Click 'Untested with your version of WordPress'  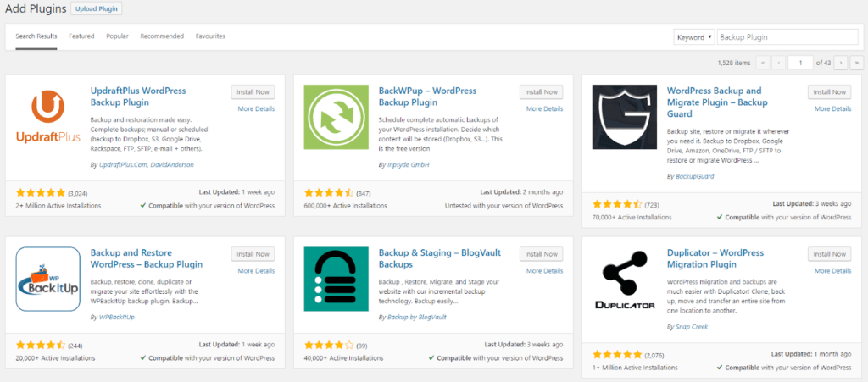coord(504,206)
